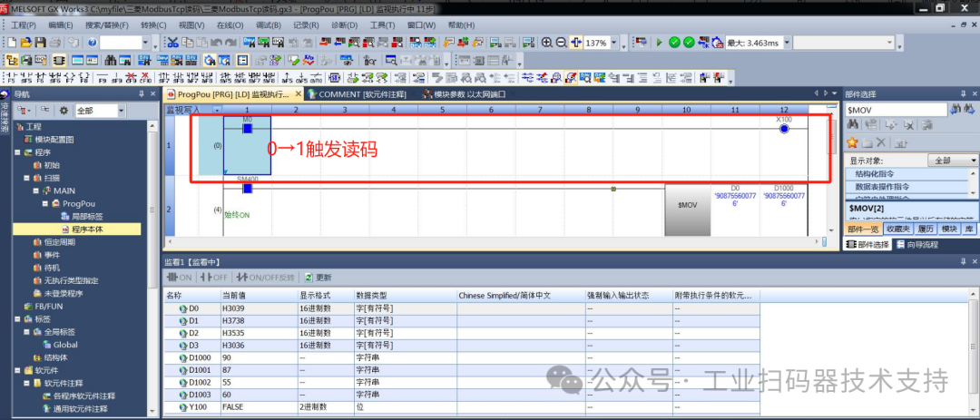Select 程序本体 in the navigation tree
Screen dimensions: 980x420
(85, 229)
